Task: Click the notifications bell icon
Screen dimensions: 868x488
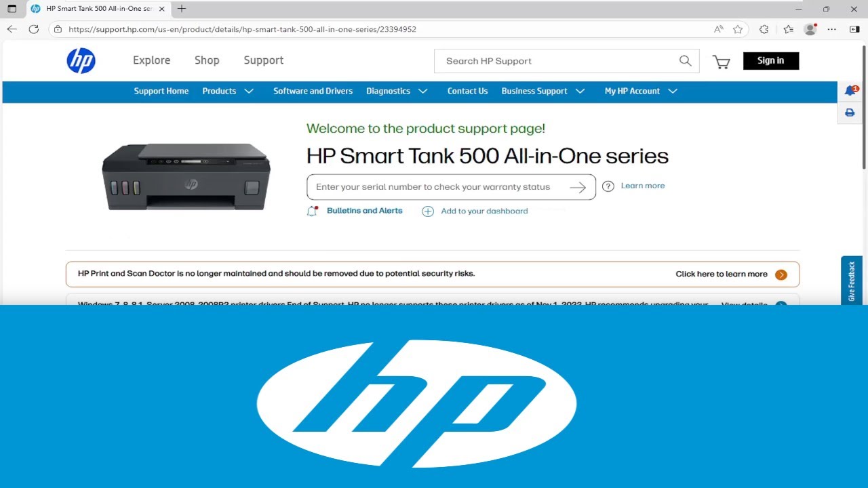Action: (850, 91)
